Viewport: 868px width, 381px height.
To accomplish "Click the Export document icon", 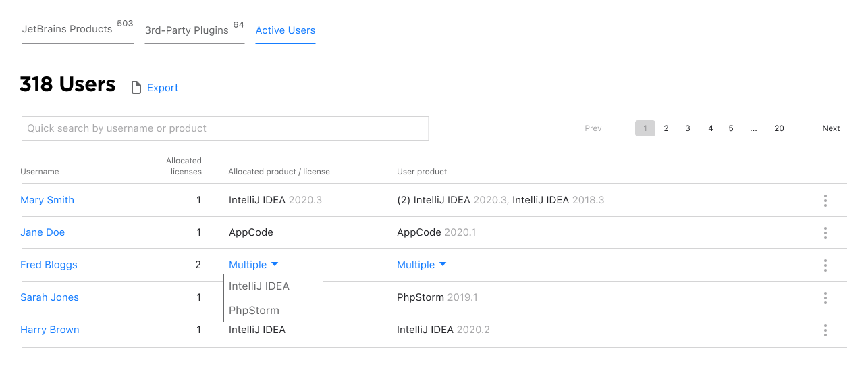I will 136,88.
